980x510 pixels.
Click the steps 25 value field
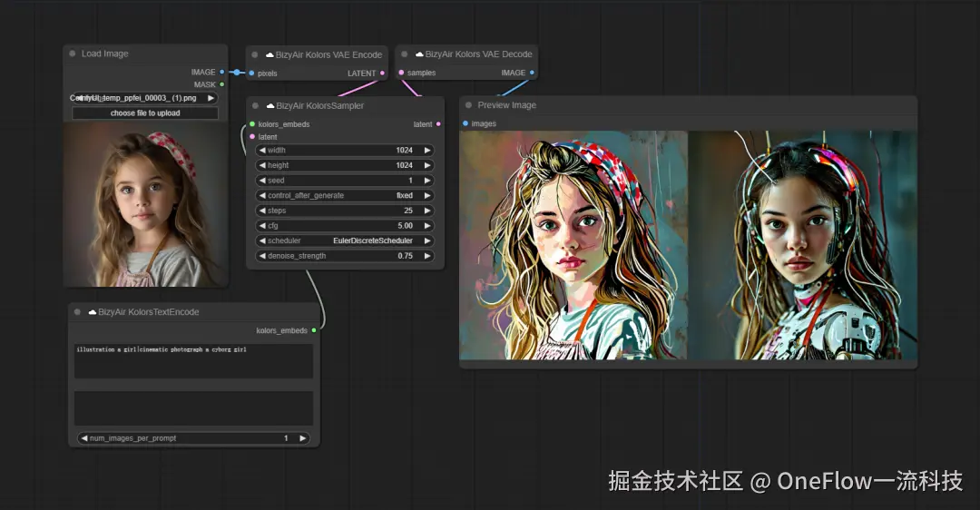pos(345,211)
